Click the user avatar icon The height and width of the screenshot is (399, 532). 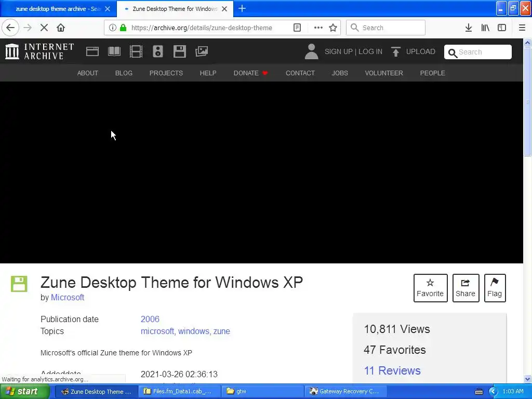311,51
